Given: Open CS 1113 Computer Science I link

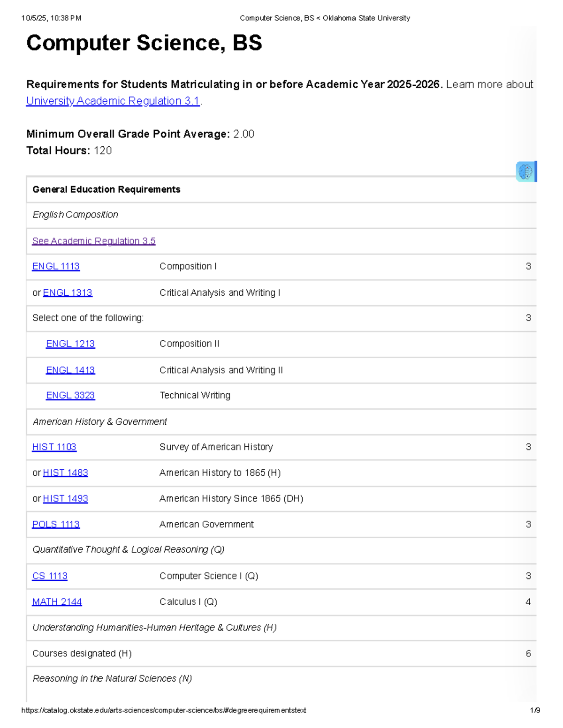Looking at the screenshot, I should coord(49,576).
